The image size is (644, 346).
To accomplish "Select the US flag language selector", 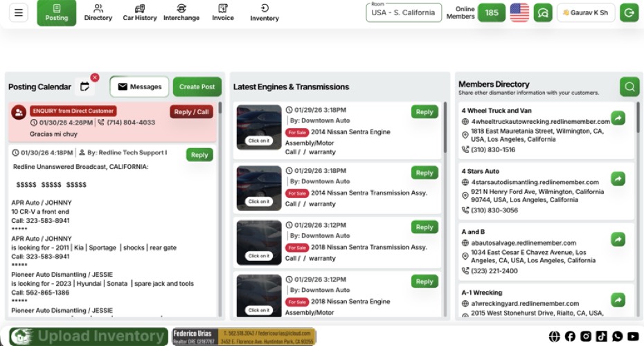I will (x=519, y=12).
